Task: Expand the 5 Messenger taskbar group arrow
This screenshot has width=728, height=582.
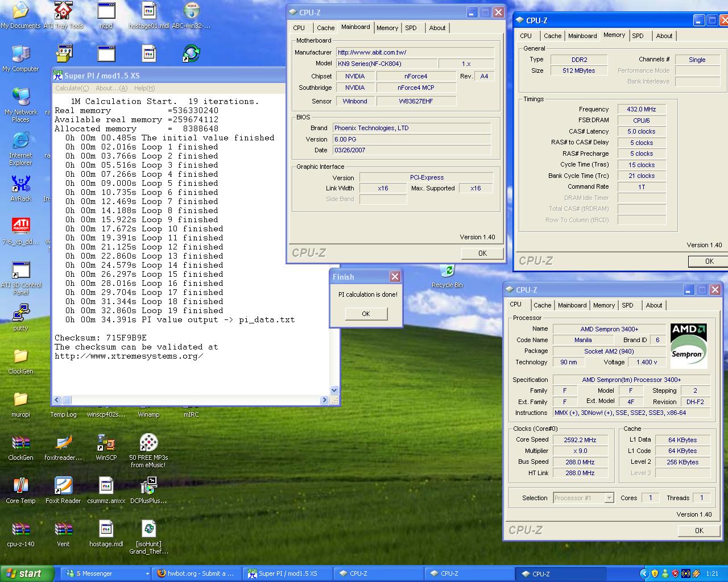Action: [x=147, y=574]
